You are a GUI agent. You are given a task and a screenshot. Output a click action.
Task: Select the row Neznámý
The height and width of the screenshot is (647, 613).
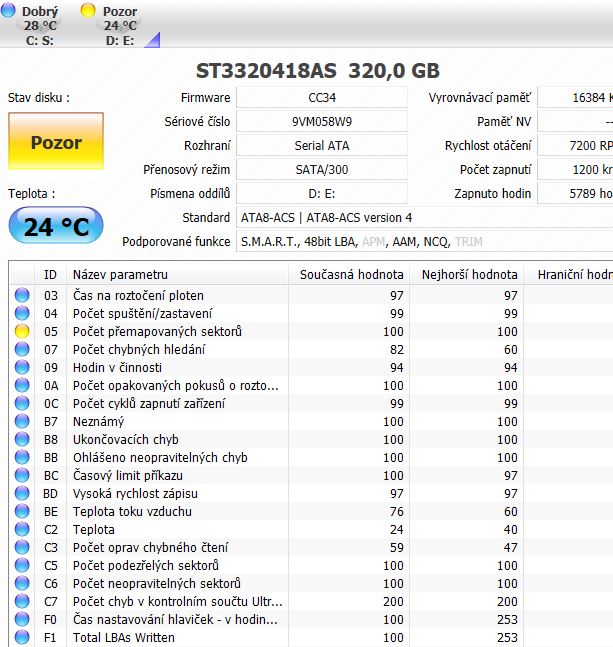click(311, 421)
